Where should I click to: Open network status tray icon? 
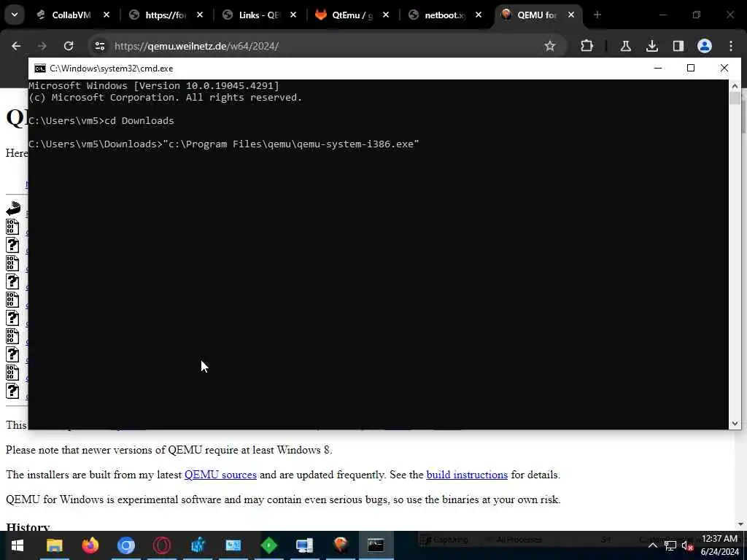pos(670,545)
